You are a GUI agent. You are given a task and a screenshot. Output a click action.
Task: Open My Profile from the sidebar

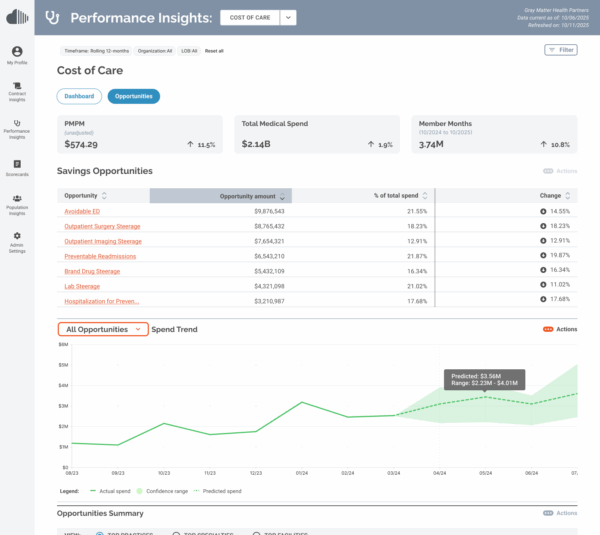(17, 54)
